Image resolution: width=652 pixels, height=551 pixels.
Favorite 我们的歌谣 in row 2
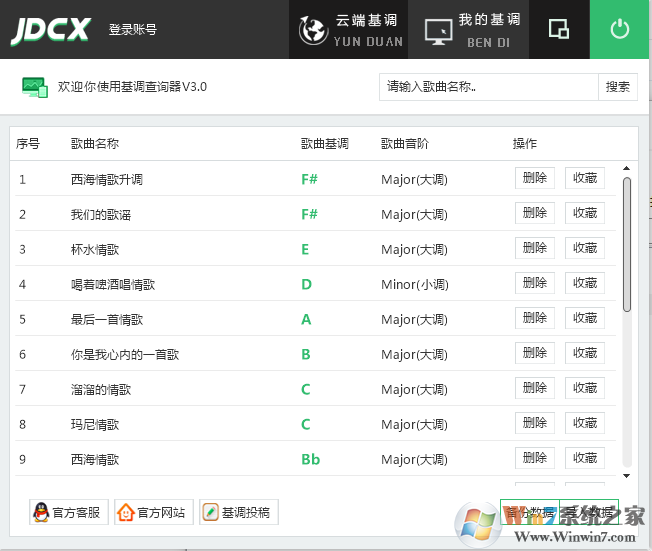click(x=584, y=214)
